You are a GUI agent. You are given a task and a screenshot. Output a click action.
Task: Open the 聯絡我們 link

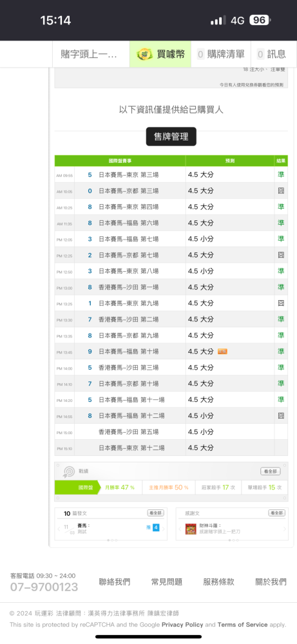(115, 582)
